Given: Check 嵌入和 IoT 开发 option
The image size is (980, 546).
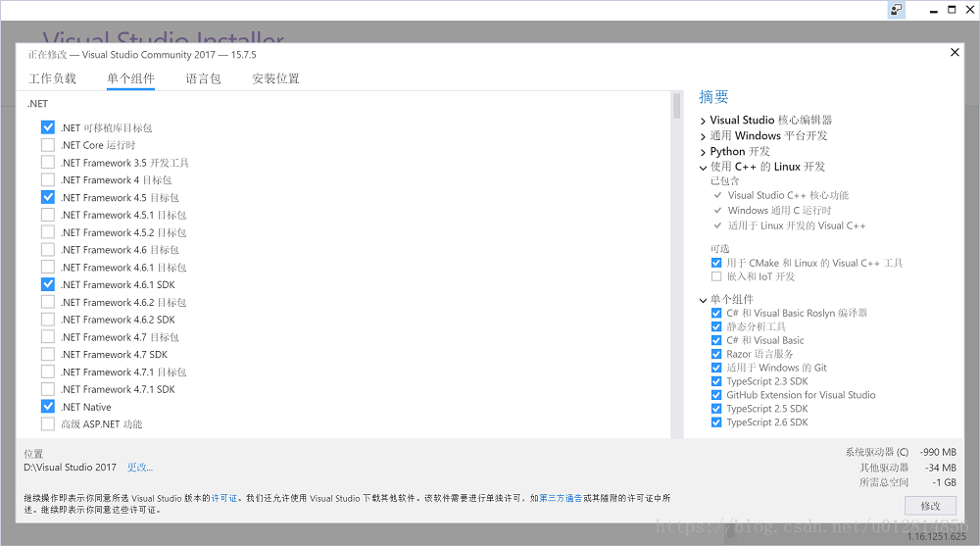Looking at the screenshot, I should point(716,276).
